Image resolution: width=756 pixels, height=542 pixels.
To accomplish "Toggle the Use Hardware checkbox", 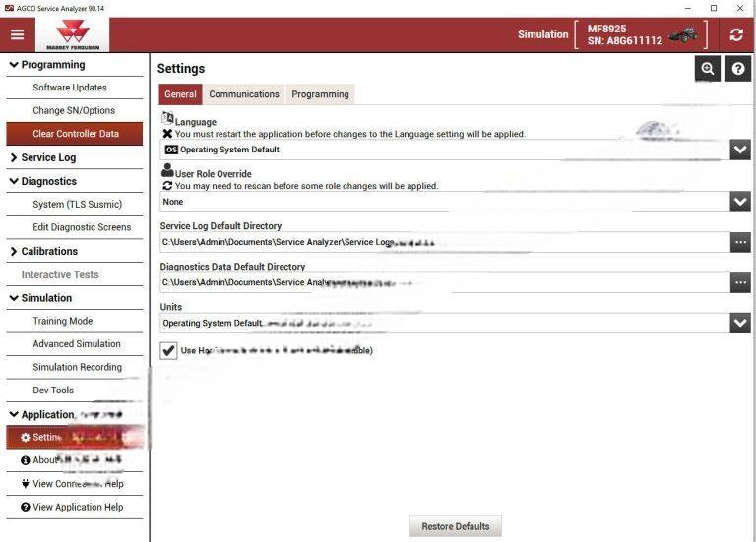I will (169, 350).
